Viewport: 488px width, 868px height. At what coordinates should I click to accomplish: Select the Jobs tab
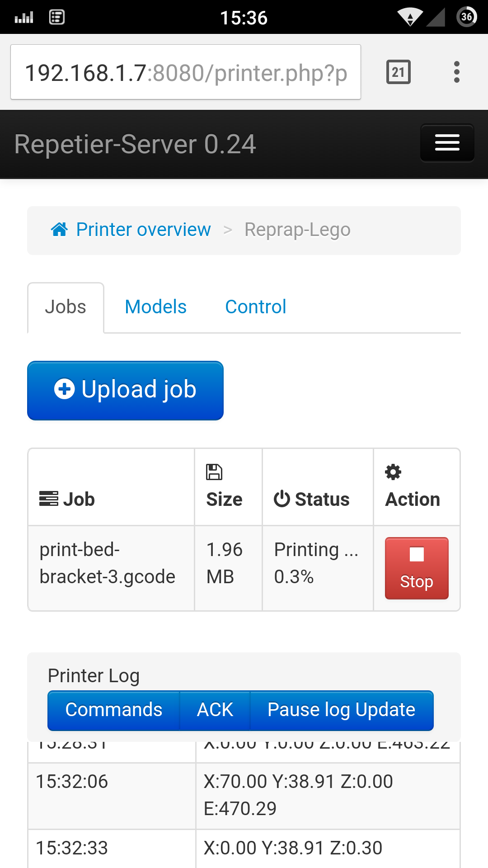pos(66,307)
